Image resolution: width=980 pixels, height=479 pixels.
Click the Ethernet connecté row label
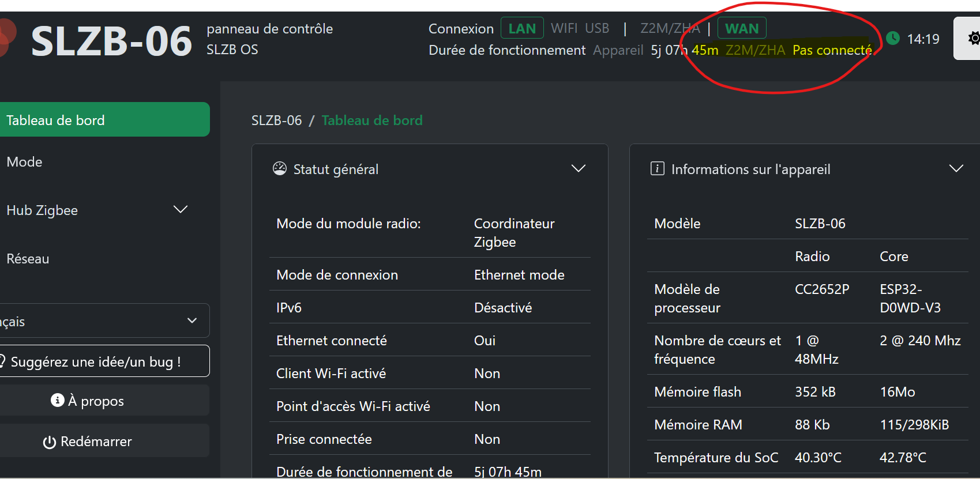(332, 341)
